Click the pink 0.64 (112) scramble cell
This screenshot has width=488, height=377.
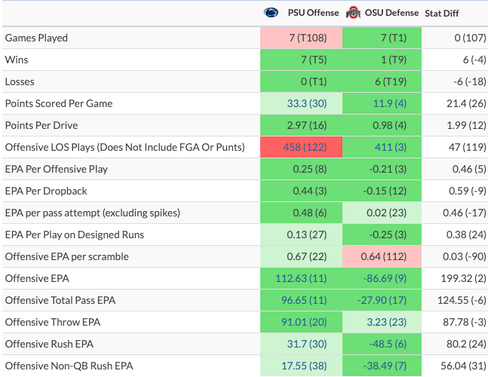point(382,257)
